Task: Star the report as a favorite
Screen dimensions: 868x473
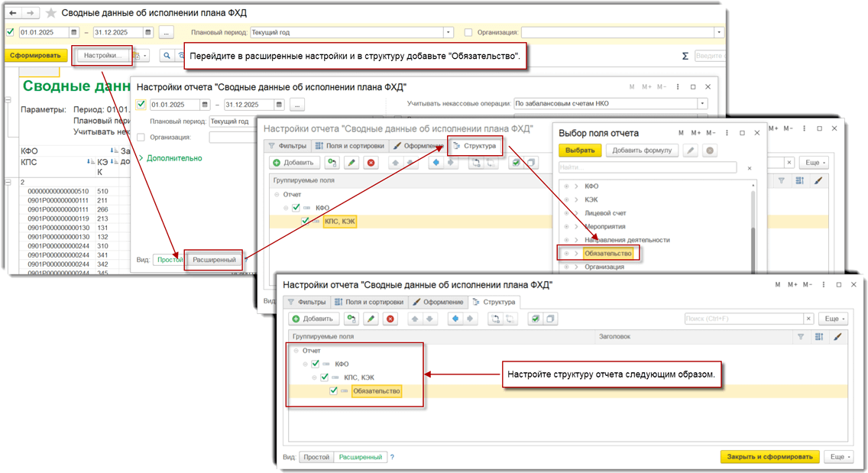Action: tap(51, 14)
